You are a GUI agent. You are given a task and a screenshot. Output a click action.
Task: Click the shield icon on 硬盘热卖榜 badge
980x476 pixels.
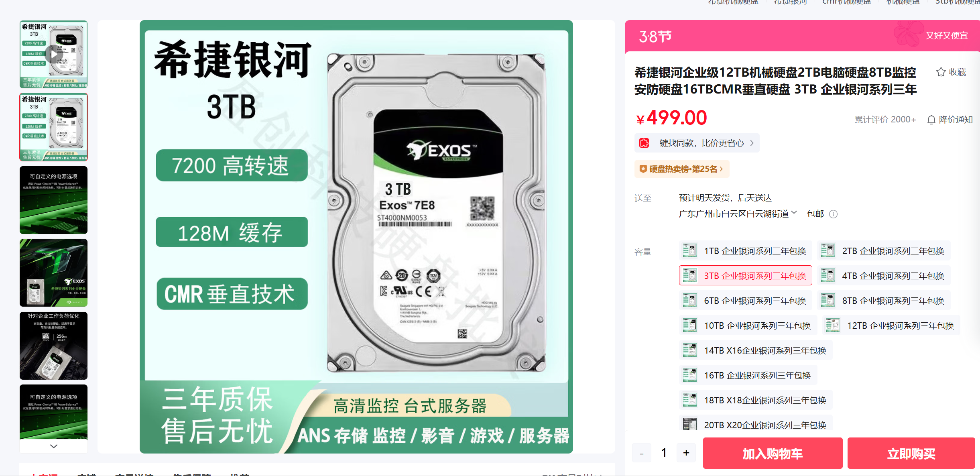click(643, 169)
